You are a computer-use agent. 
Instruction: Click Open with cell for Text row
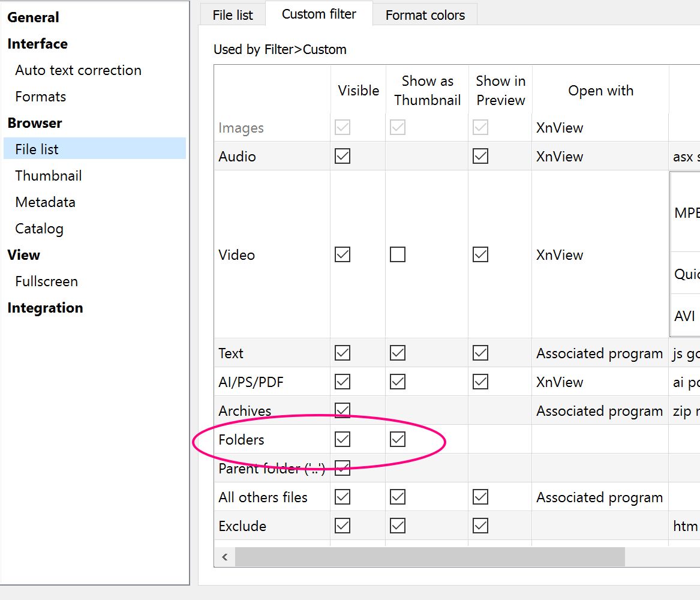click(599, 353)
